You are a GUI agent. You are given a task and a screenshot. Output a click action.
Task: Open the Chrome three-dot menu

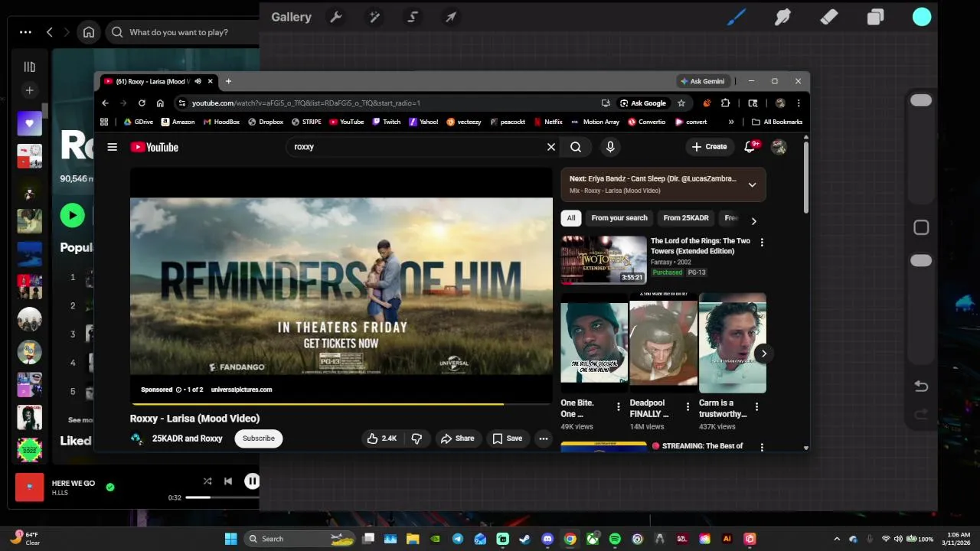tap(799, 103)
